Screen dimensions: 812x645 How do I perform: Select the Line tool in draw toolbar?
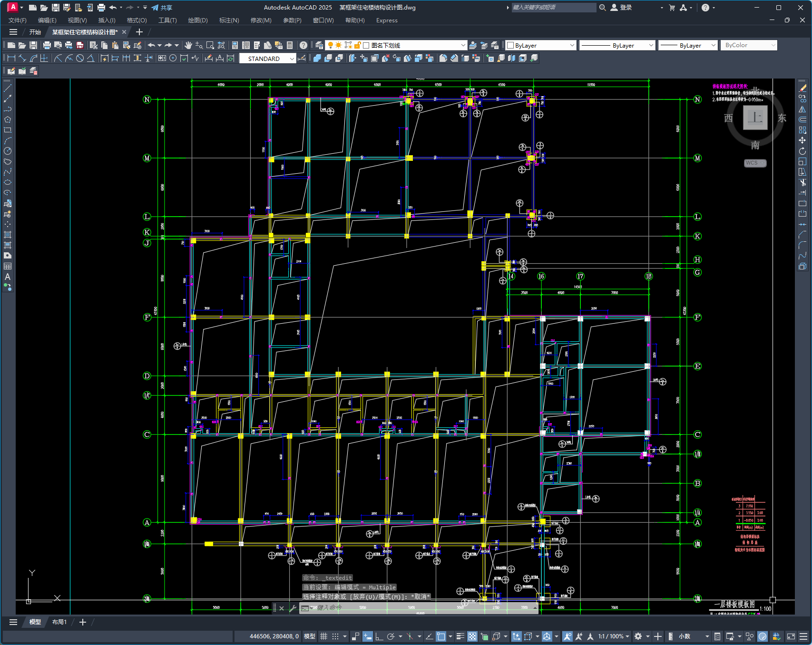click(8, 88)
